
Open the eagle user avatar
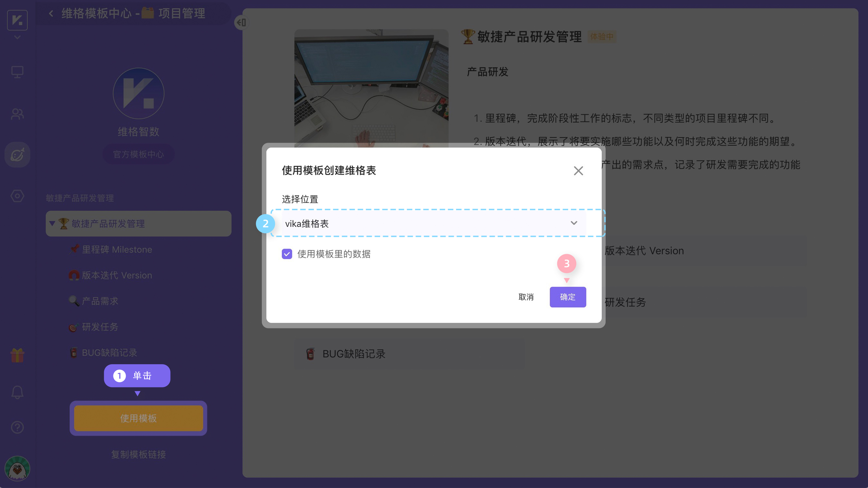click(17, 469)
